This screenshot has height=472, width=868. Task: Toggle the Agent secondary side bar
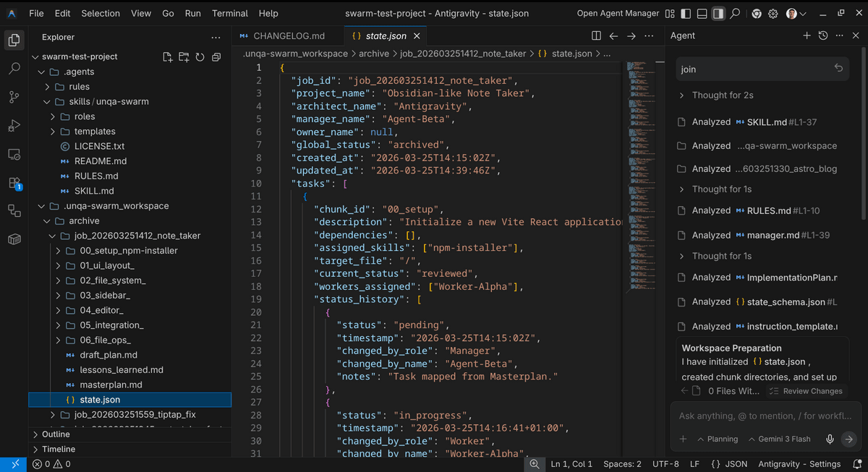coord(718,14)
